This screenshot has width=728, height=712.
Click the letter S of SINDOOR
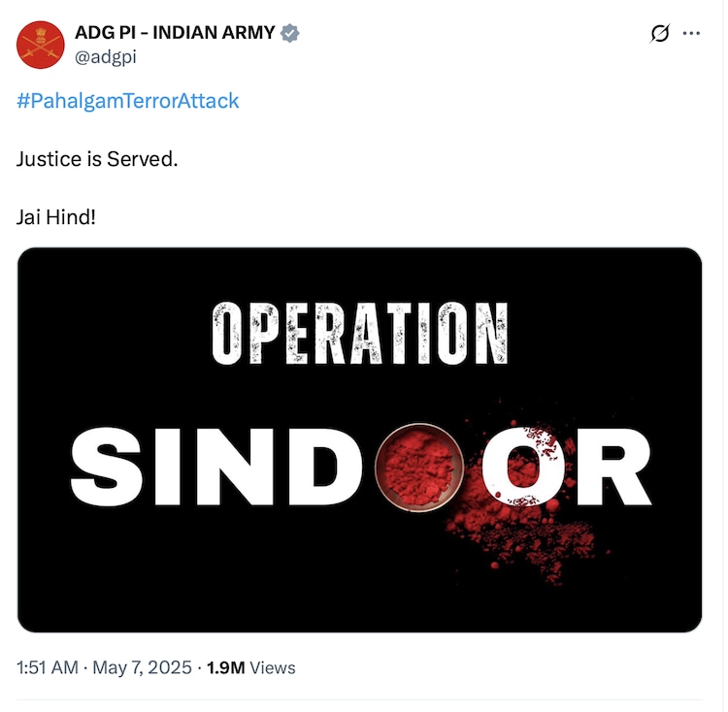pyautogui.click(x=107, y=467)
